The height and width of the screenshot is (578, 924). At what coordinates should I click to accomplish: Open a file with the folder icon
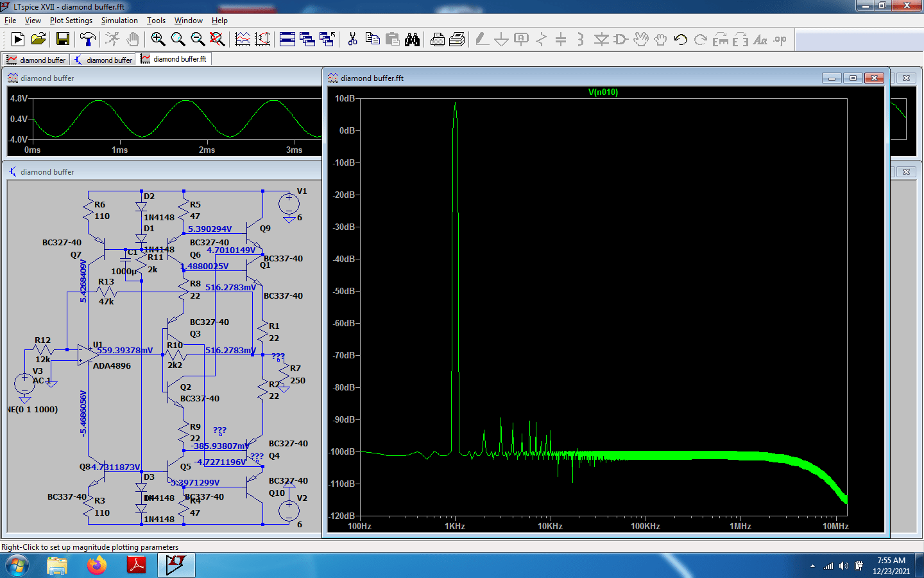(x=38, y=39)
